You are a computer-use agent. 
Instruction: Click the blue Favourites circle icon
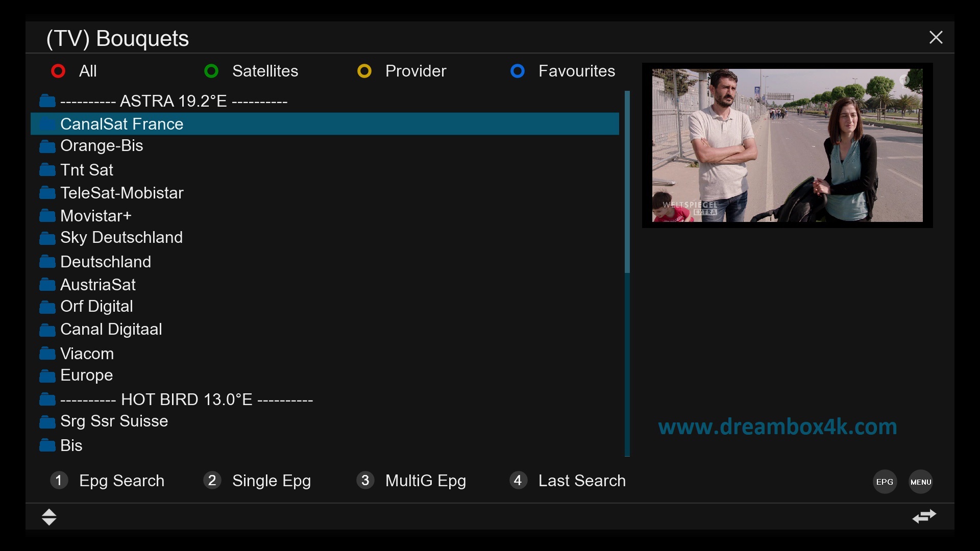click(518, 71)
